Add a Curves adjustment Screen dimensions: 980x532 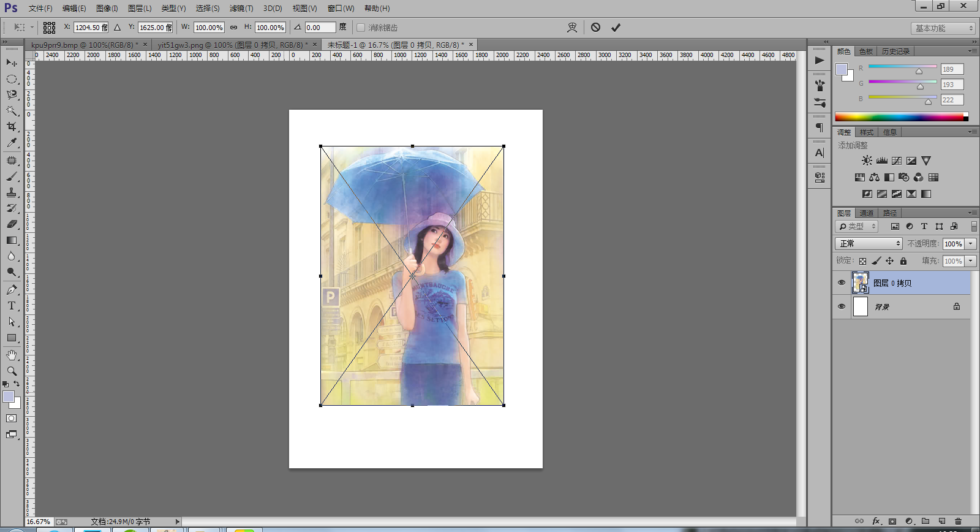897,161
